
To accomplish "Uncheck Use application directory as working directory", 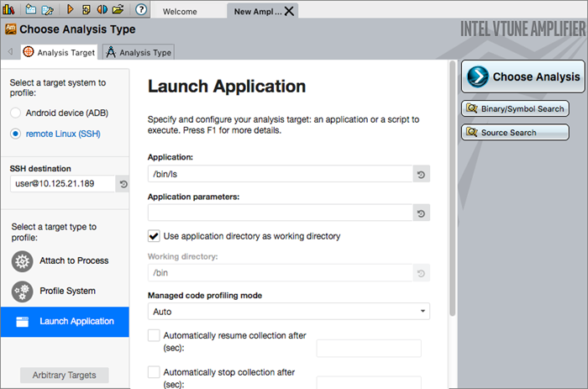I will coord(154,236).
